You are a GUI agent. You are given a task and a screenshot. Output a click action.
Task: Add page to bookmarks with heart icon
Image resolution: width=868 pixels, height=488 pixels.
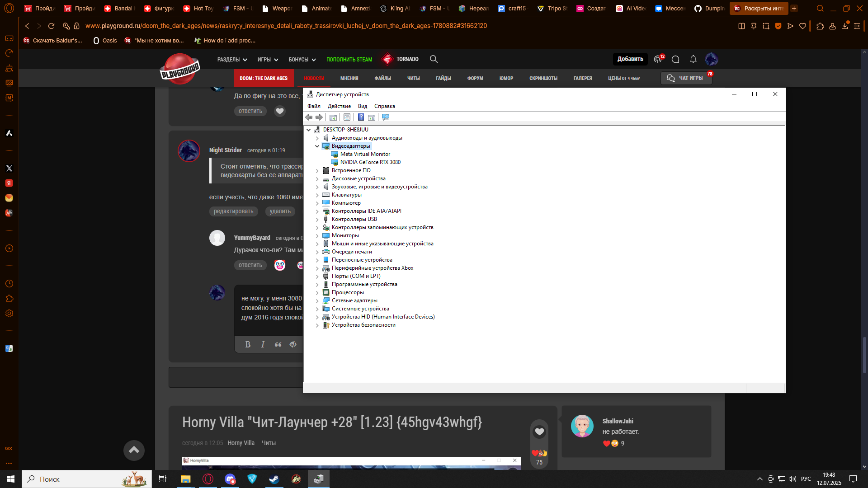(x=802, y=26)
